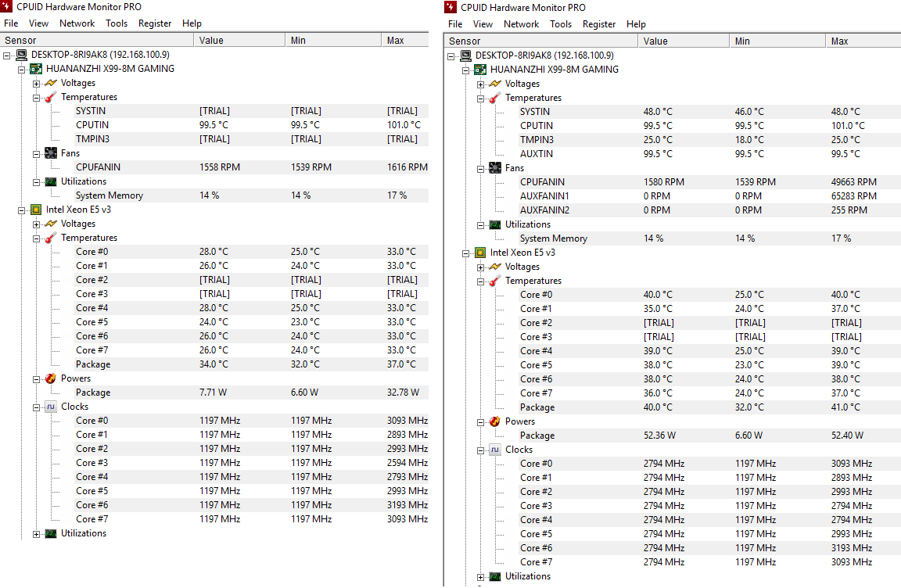This screenshot has width=901, height=588.
Task: Click the Intel Xeon CPU chip icon in left window
Action: point(36,210)
